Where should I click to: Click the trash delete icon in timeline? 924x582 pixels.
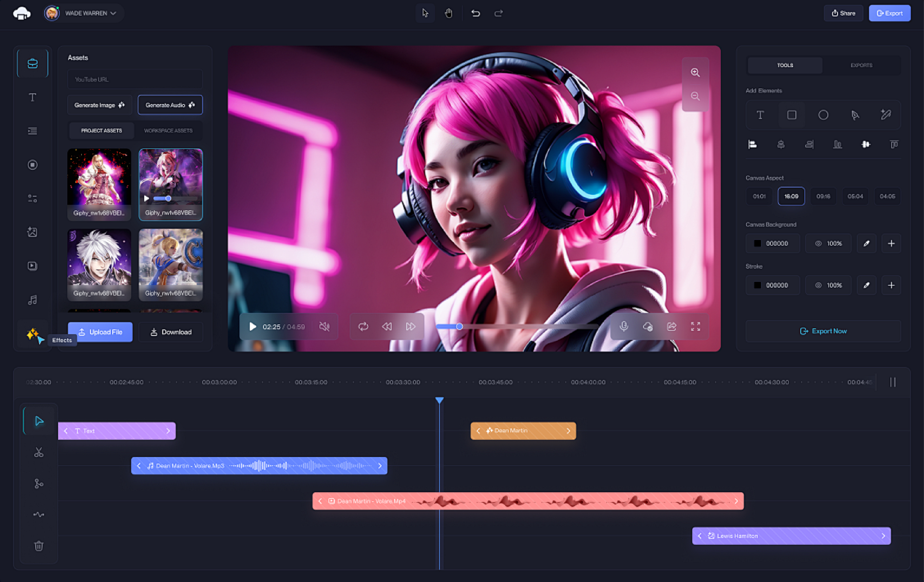(39, 546)
